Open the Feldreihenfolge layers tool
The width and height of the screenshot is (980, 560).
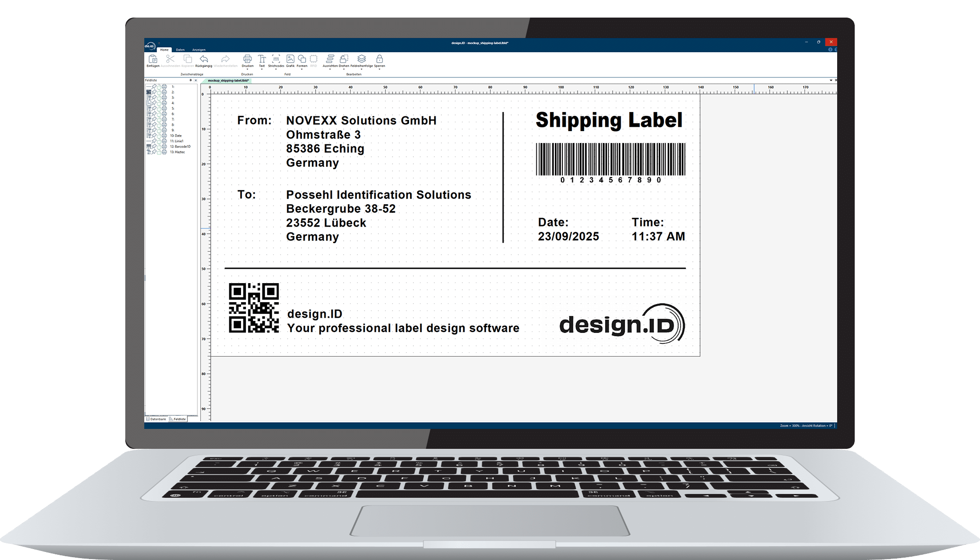362,59
